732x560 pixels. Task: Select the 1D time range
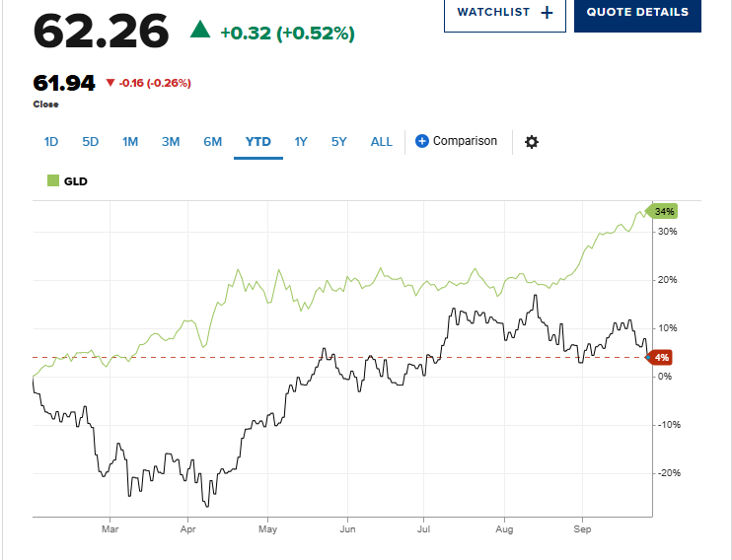(51, 141)
